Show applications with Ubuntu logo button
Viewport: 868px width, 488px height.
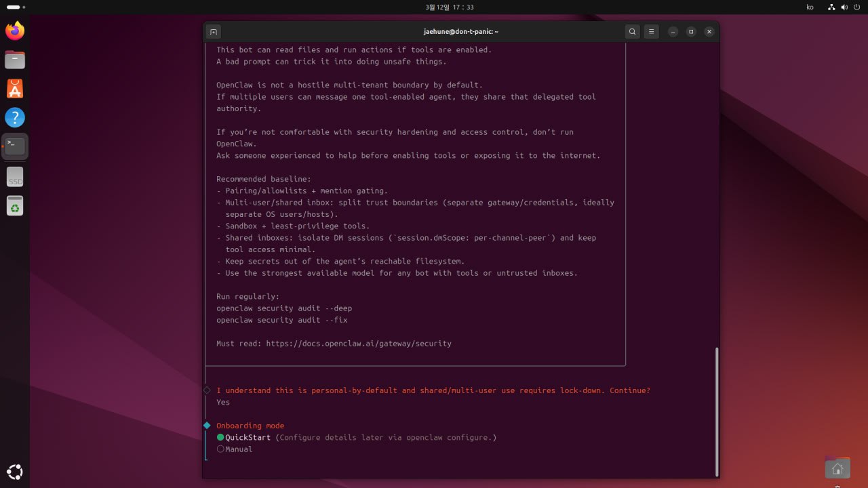coord(15,472)
